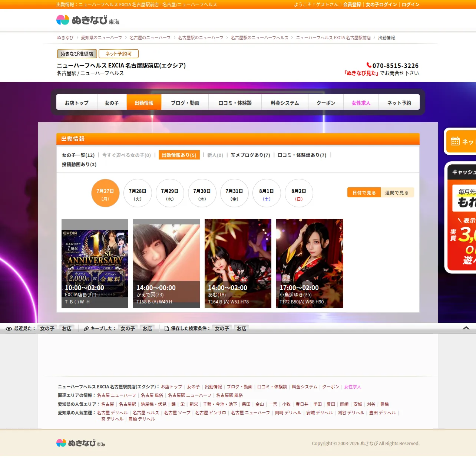
Task: Open the 小鳥遊ゆき(25) profile card
Action: tap(310, 263)
